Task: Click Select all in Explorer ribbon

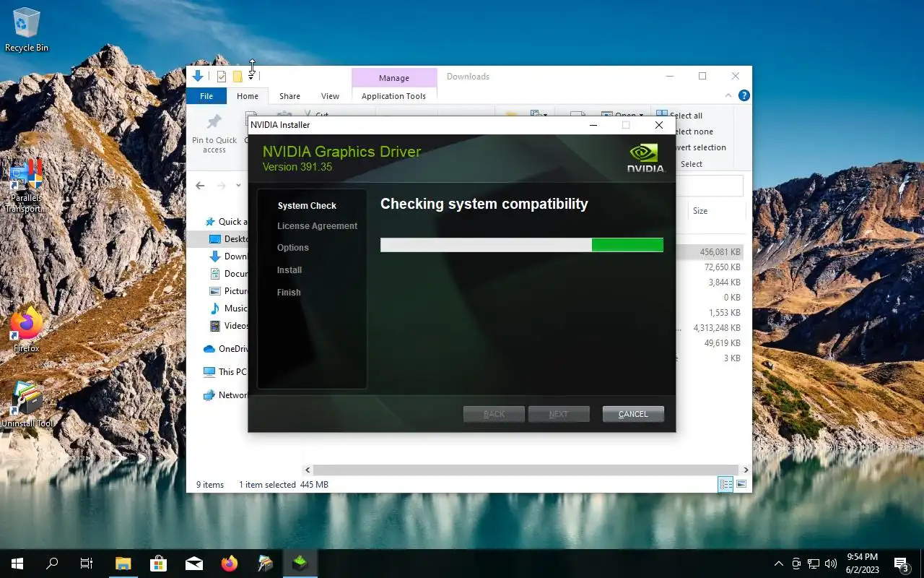Action: point(679,116)
